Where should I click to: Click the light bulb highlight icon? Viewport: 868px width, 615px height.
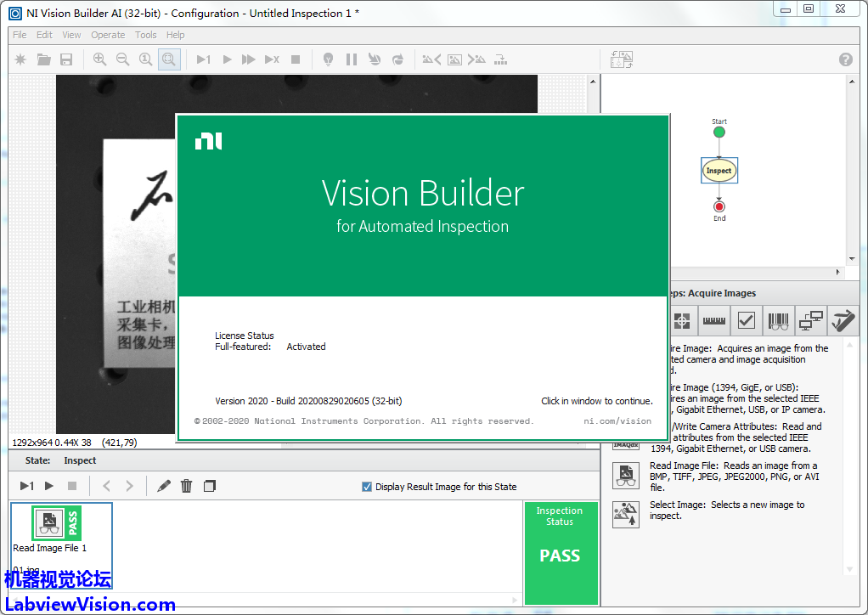329,59
